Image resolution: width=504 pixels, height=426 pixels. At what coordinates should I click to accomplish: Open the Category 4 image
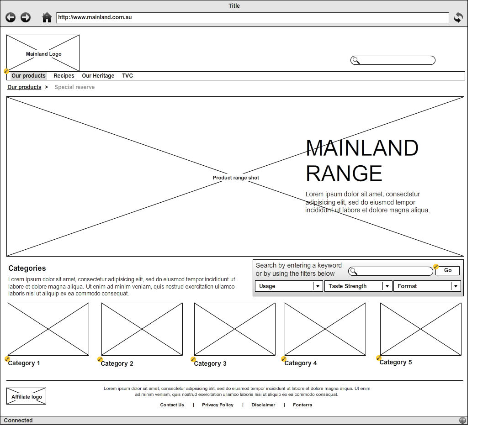pos(325,329)
